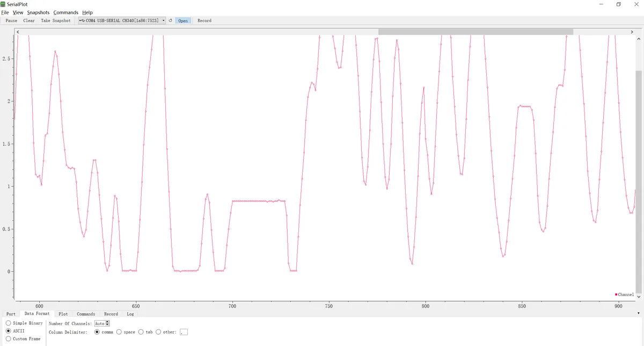Open the View menu
Image resolution: width=644 pixels, height=346 pixels.
(18, 12)
